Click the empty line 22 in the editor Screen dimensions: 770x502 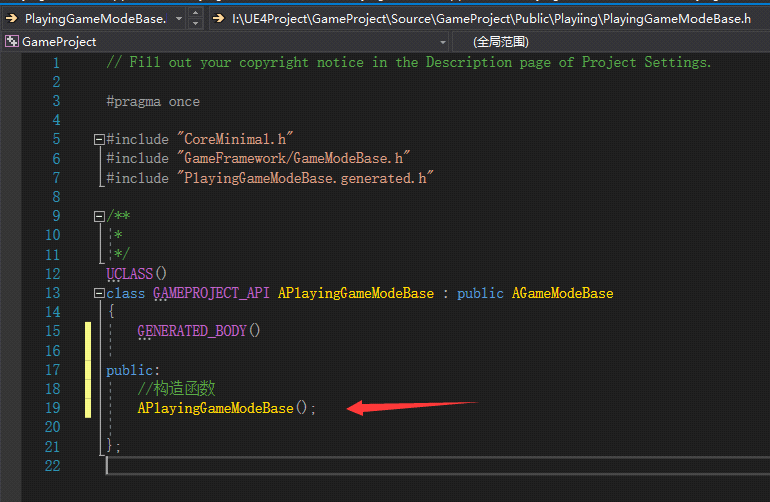click(438, 466)
